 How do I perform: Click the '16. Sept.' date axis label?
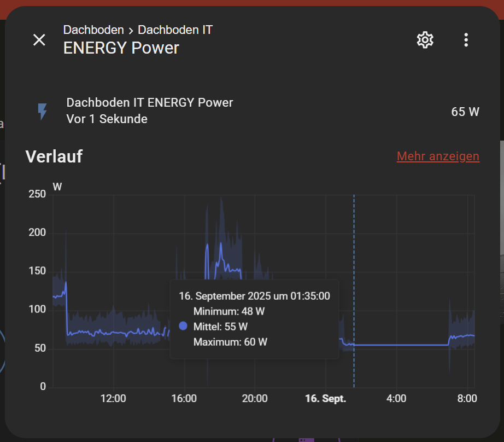click(x=325, y=399)
